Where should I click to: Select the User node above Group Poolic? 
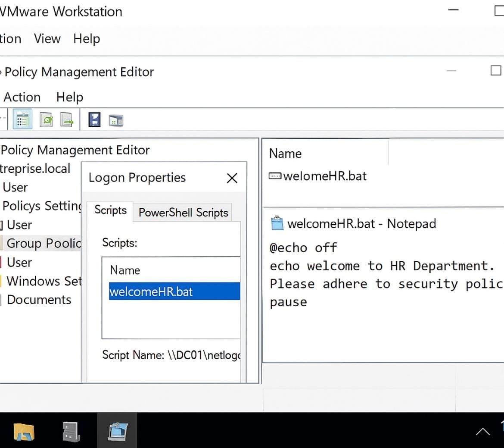[x=19, y=225]
